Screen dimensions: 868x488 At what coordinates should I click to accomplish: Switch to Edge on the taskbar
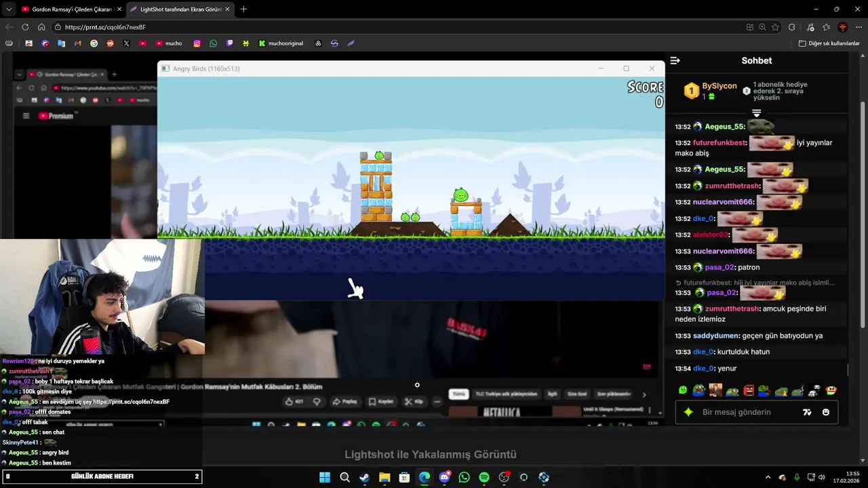pos(425,477)
